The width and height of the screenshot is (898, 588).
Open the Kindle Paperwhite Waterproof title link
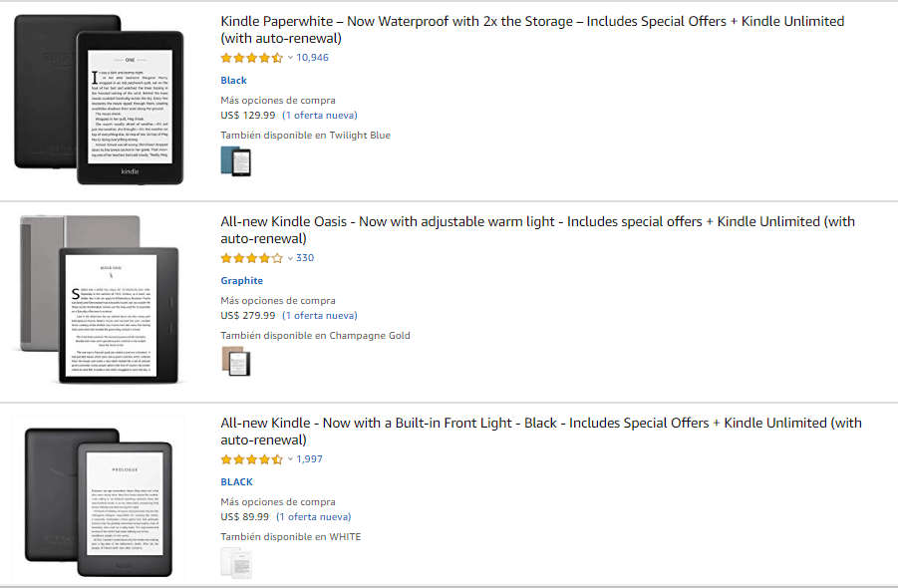532,30
